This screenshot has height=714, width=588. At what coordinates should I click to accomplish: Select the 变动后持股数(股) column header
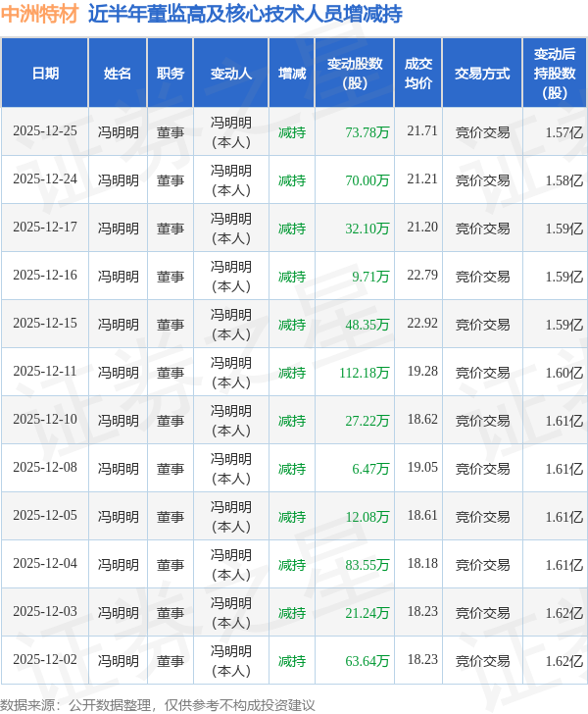tap(555, 74)
